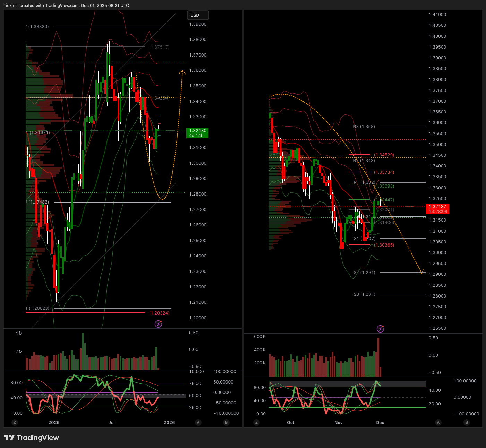Viewport: 486px width, 448px height.
Task: Toggle the A auto-scale button on right chart
Action: tap(438, 422)
